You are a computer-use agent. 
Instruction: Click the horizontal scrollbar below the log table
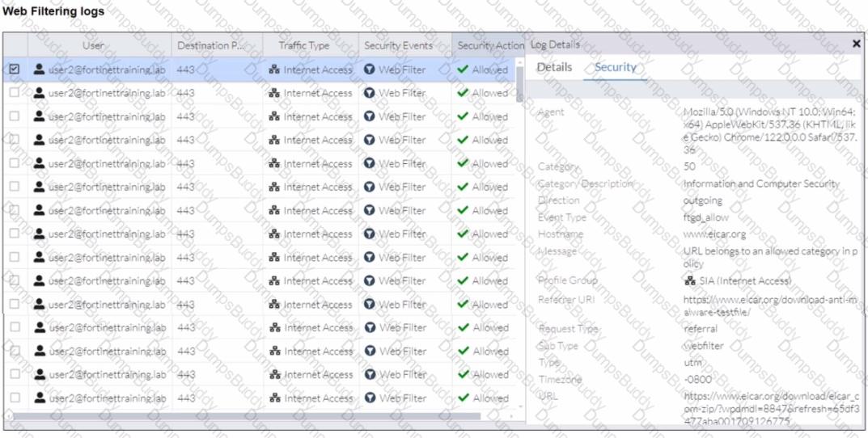pos(243,416)
